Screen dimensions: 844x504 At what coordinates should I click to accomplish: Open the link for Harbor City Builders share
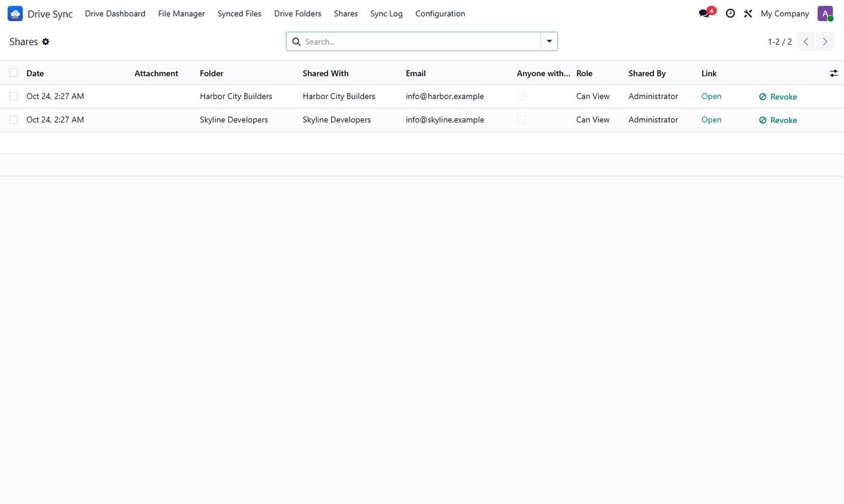tap(711, 96)
